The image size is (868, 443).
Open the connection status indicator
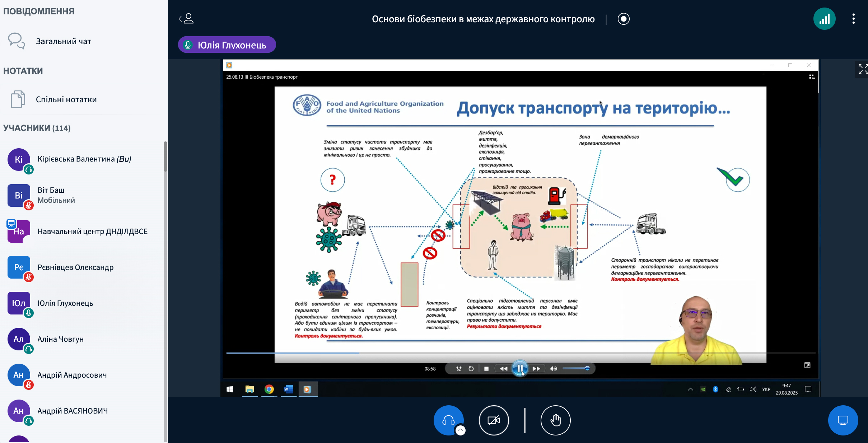pyautogui.click(x=824, y=19)
